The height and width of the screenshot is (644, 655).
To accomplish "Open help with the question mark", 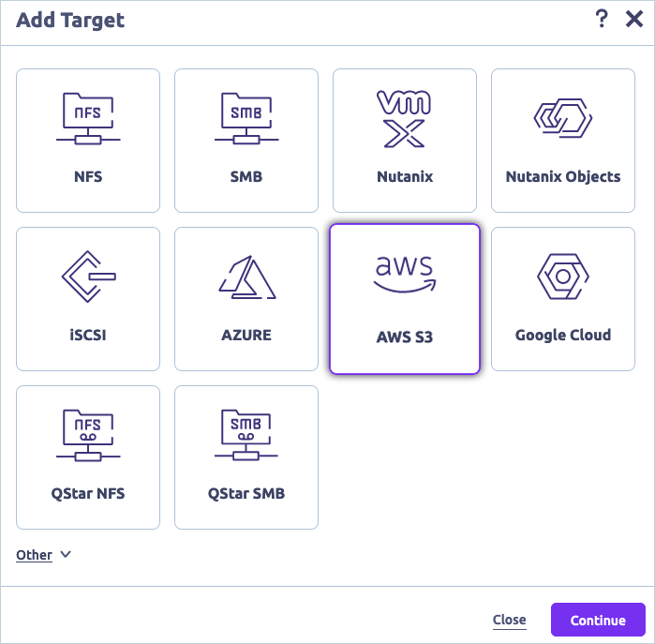I will 602,20.
